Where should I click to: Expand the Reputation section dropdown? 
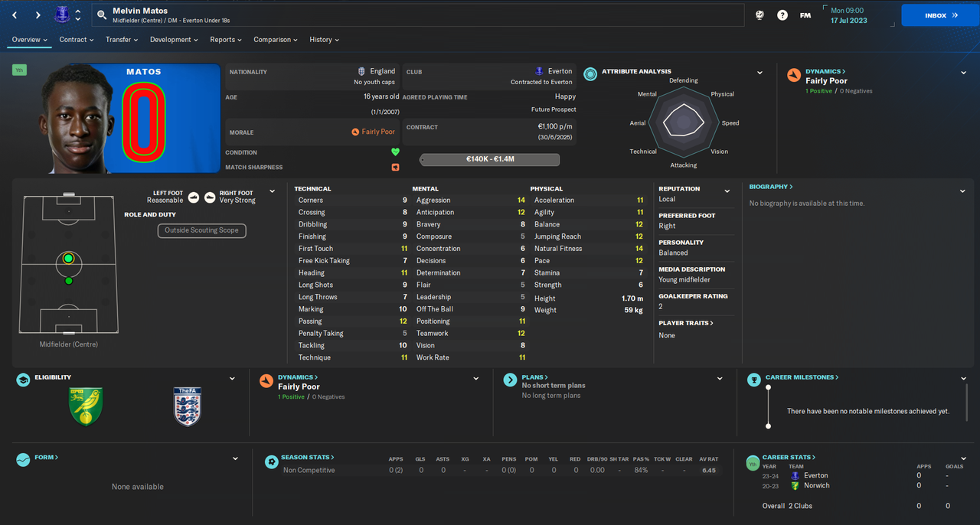pyautogui.click(x=727, y=191)
